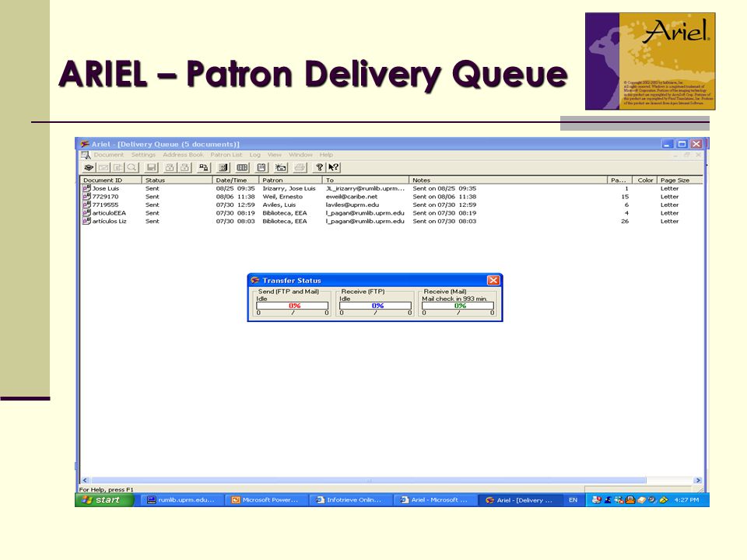
Task: Click the EN language indicator in taskbar
Action: point(573,500)
